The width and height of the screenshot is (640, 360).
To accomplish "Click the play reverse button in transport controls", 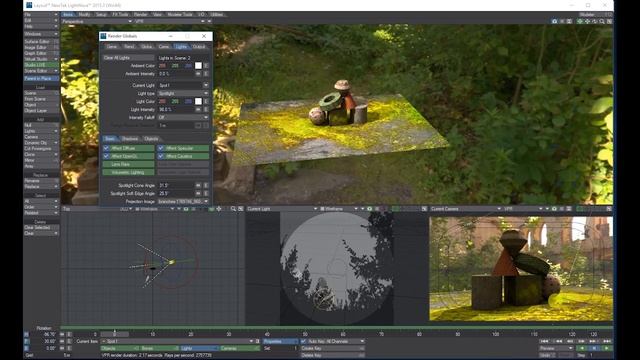I will pos(582,348).
